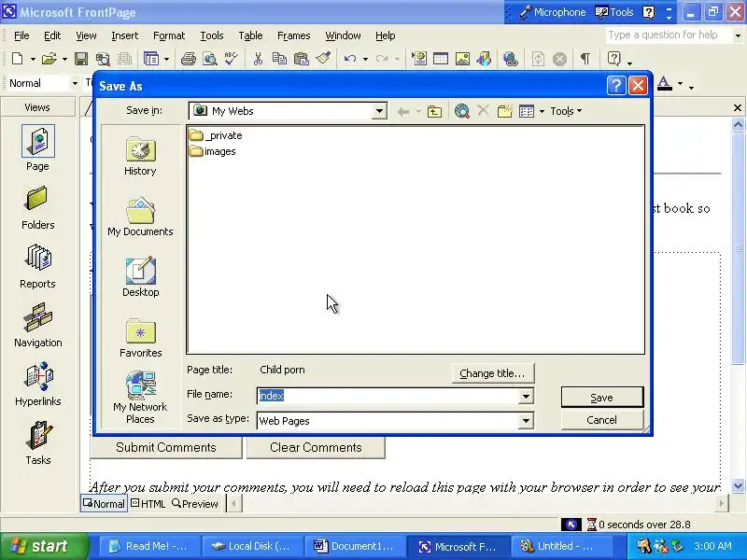Image resolution: width=747 pixels, height=560 pixels.
Task: Switch to Reports view in Views bar
Action: [x=37, y=267]
